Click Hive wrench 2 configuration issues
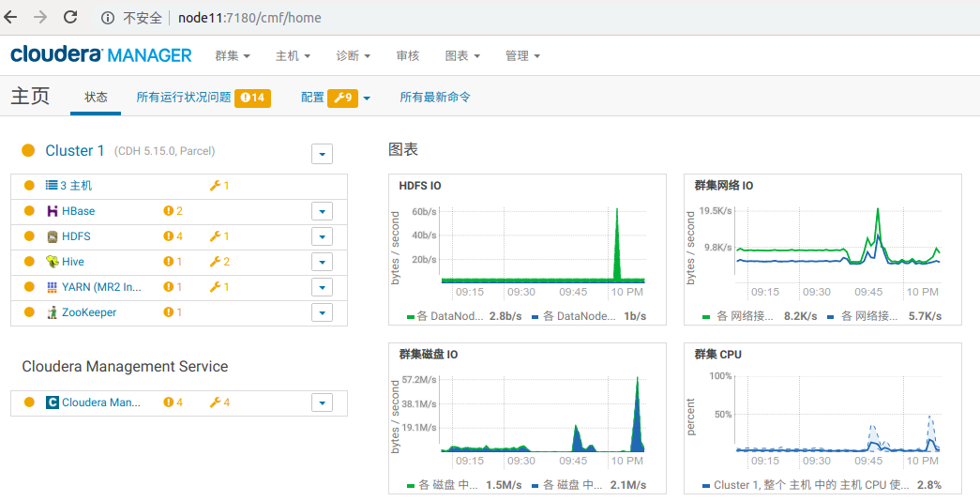980x501 pixels. click(219, 262)
